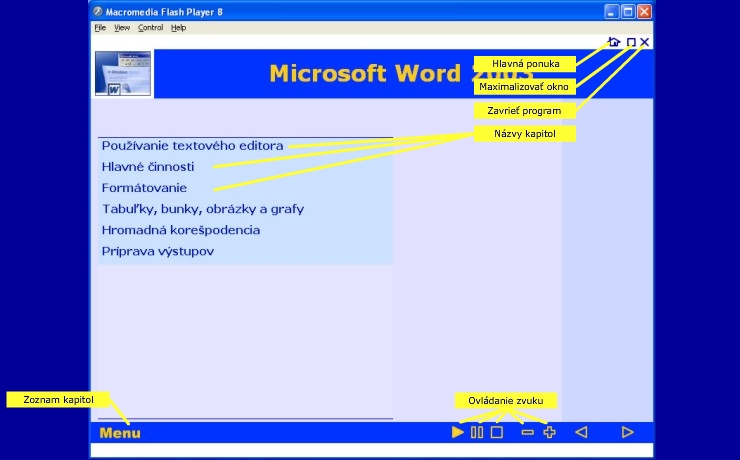The image size is (740, 460).
Task: Open chapter Hlavné činnosti
Action: (x=148, y=167)
